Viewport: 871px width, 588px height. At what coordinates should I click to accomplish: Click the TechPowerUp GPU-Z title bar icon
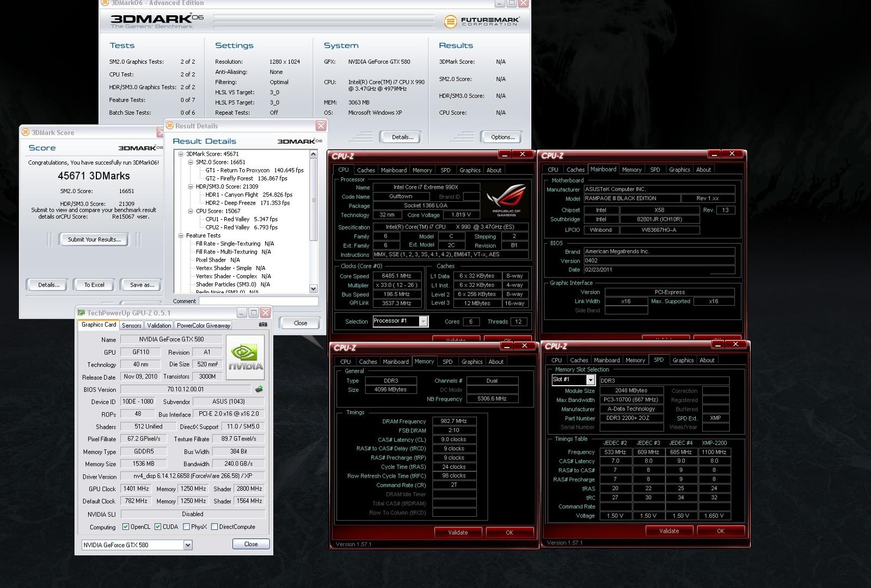pyautogui.click(x=82, y=313)
